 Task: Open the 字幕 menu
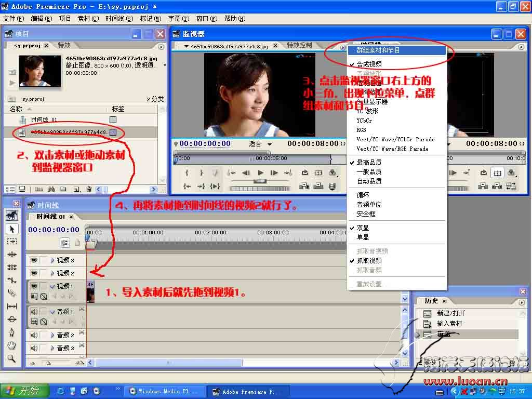tap(179, 19)
